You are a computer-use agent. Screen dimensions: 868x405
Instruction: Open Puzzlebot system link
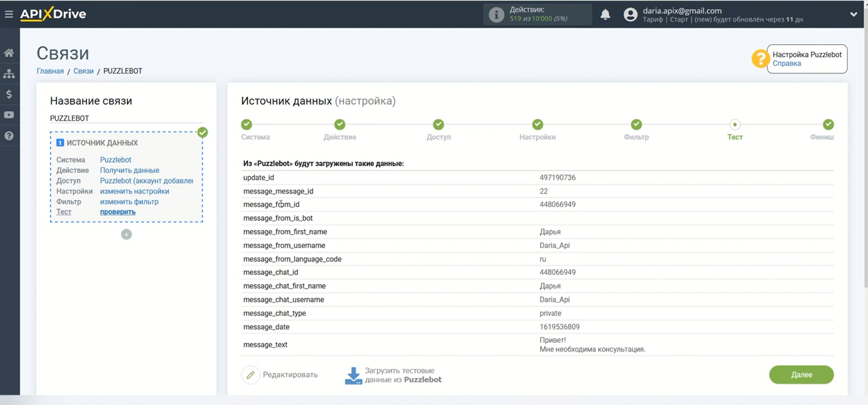115,160
